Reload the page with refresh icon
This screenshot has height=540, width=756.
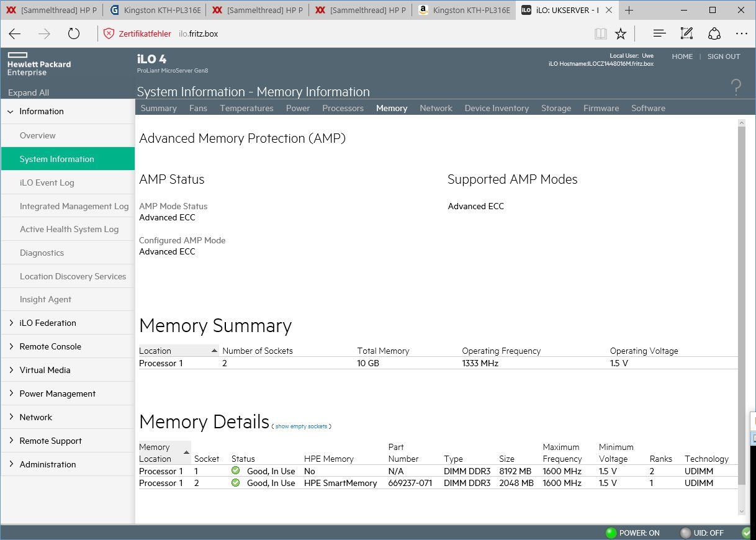point(74,34)
